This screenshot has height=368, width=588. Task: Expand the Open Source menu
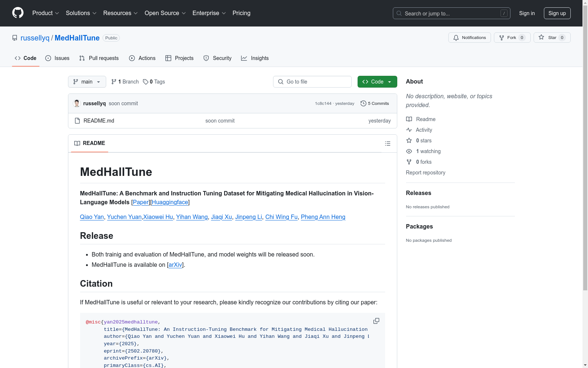pos(165,13)
